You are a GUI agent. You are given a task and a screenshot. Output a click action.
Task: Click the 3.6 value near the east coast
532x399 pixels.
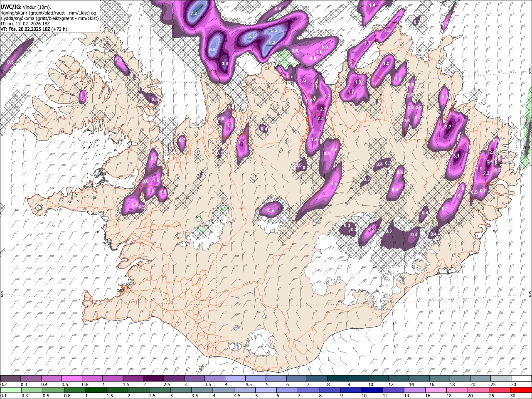click(490, 162)
